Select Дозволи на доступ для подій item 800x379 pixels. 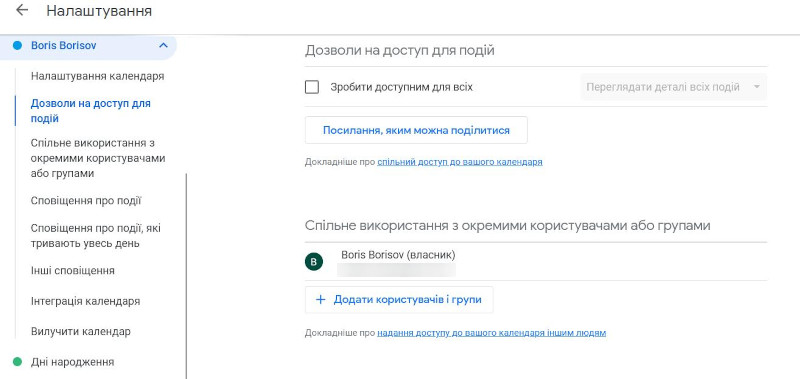[91, 111]
